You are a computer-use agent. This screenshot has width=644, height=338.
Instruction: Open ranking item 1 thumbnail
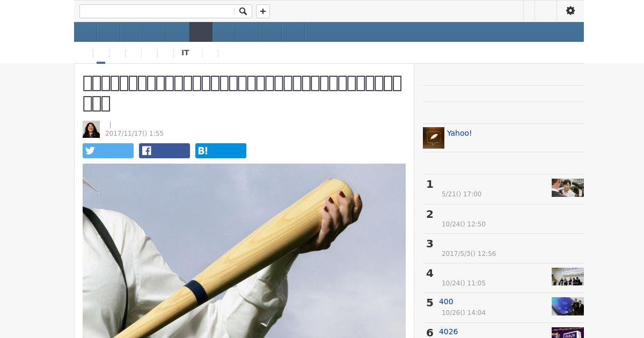tap(568, 188)
